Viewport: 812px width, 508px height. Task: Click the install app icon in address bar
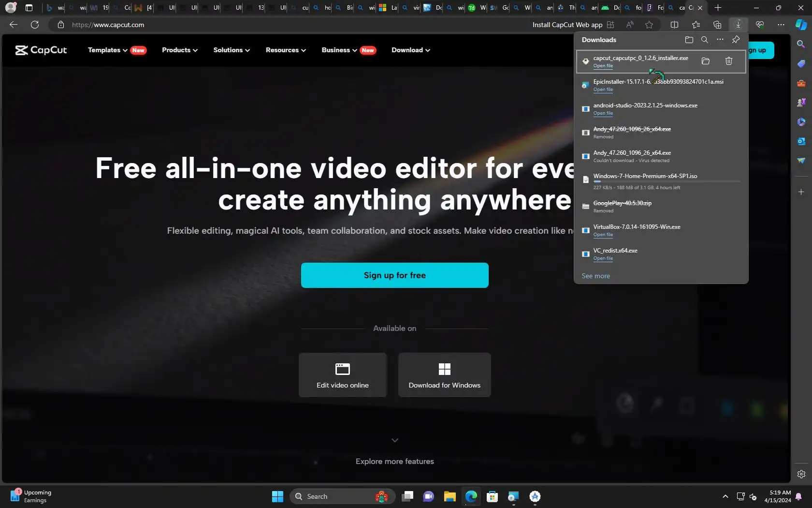click(x=610, y=25)
